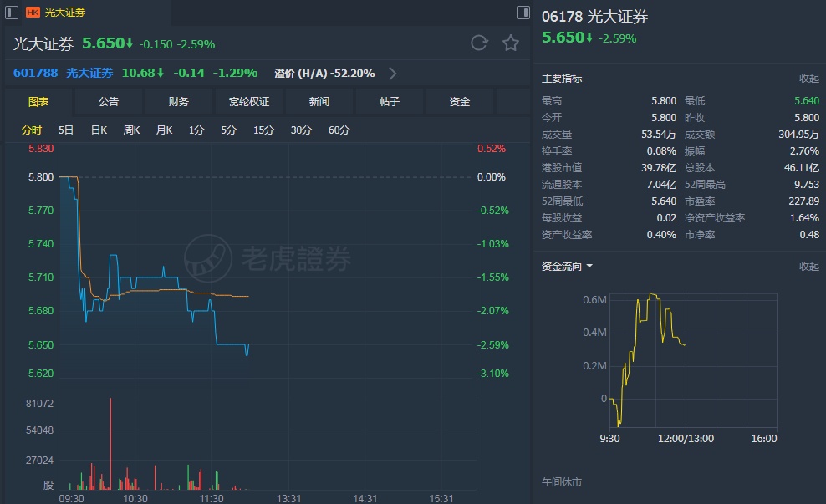The height and width of the screenshot is (504, 826).
Task: Click the 老虎證券 watermark logo
Action: point(208,257)
